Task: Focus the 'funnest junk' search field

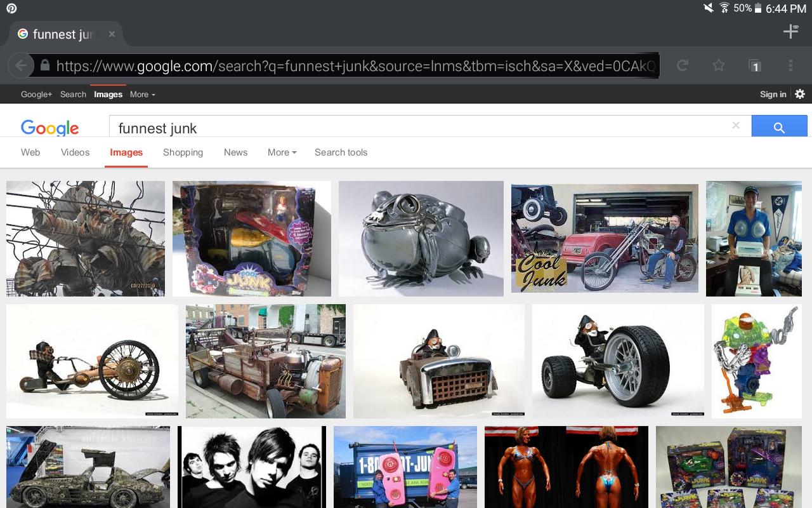Action: click(x=419, y=128)
